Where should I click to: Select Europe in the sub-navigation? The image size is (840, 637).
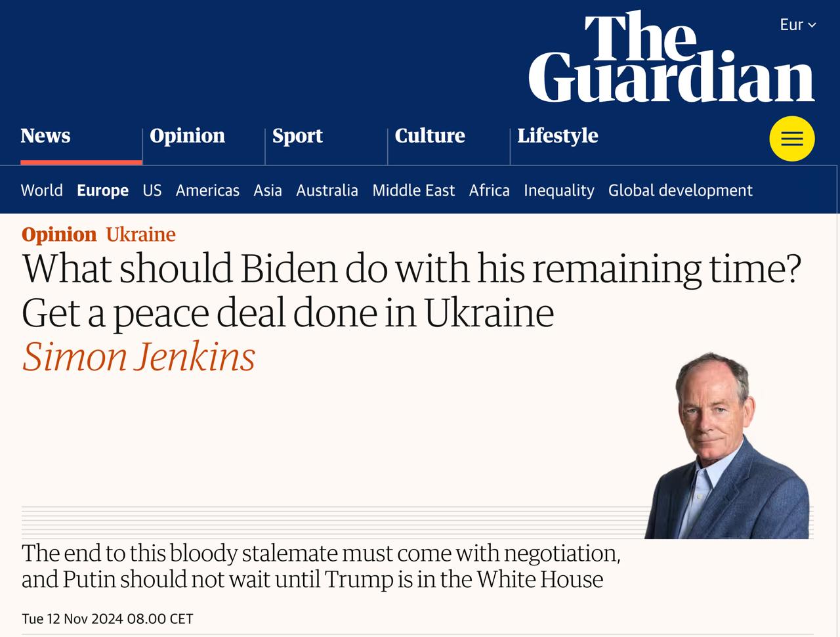(102, 190)
